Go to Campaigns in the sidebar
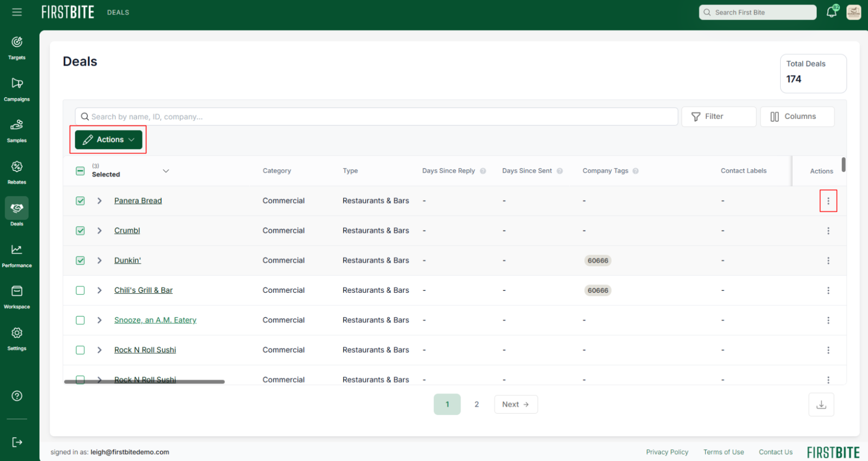The image size is (868, 461). [17, 89]
